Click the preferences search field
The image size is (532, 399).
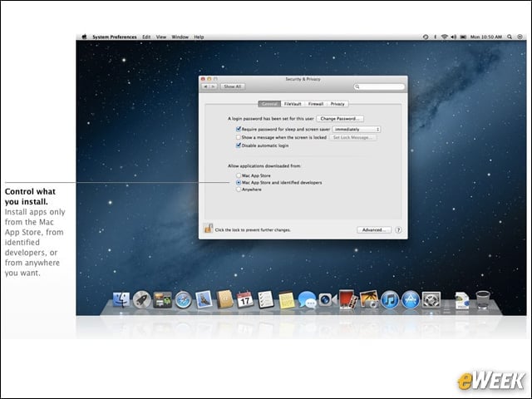(379, 86)
